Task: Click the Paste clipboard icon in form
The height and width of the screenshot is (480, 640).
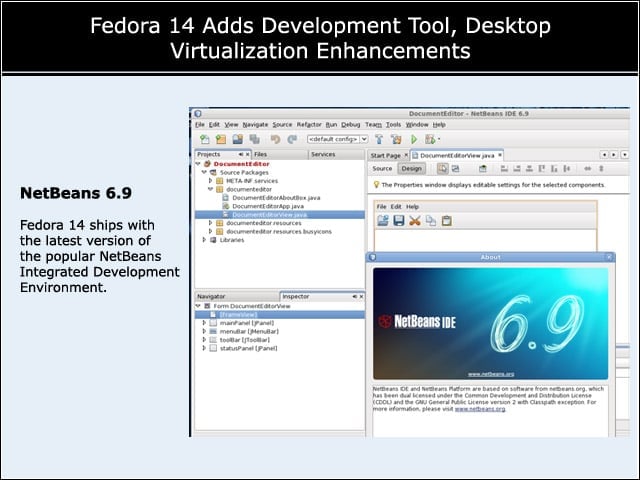Action: pos(447,221)
